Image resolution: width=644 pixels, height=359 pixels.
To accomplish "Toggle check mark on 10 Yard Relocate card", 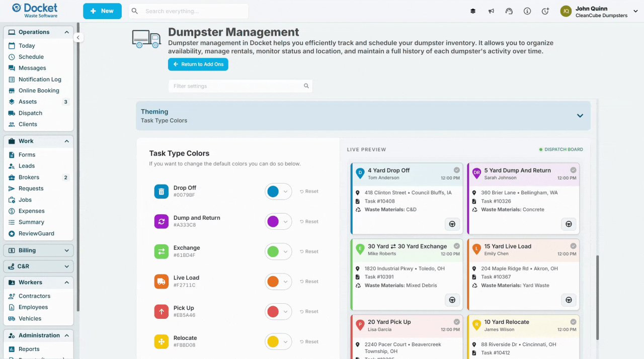I will tap(573, 322).
